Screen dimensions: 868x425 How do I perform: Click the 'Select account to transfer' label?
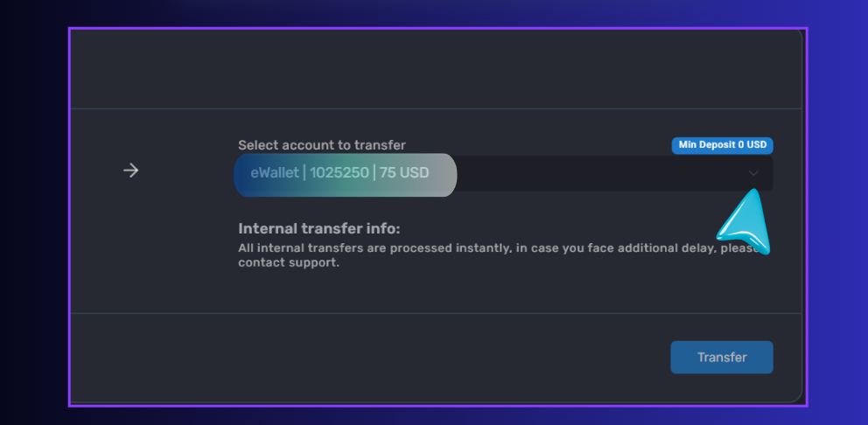pos(322,145)
